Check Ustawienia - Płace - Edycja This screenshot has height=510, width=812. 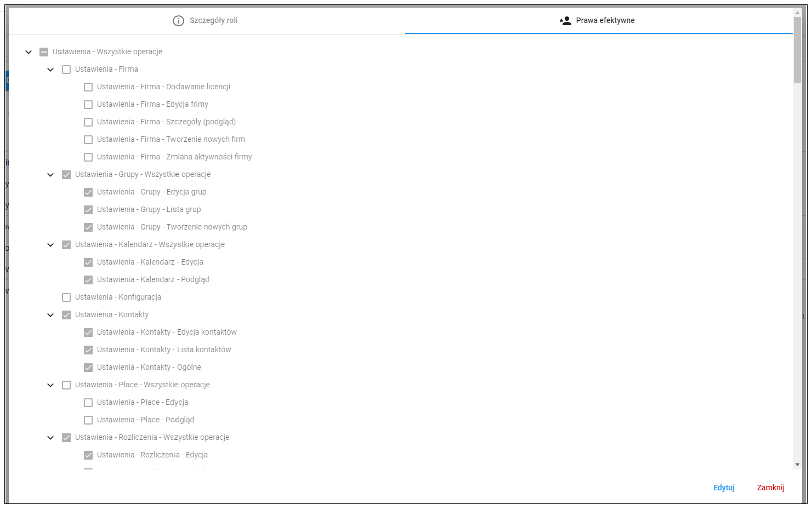[x=88, y=403]
